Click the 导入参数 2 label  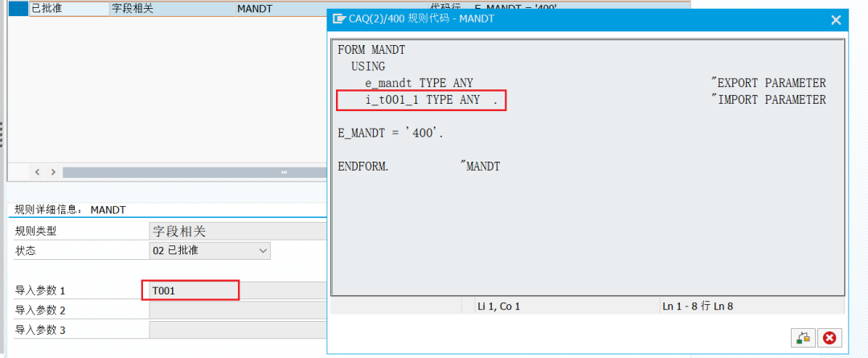40,311
